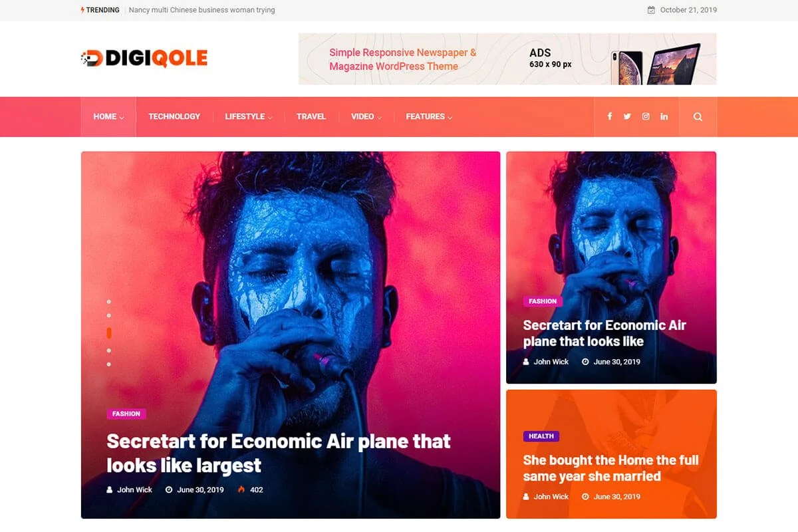Expand the Home menu dropdown

pos(108,116)
